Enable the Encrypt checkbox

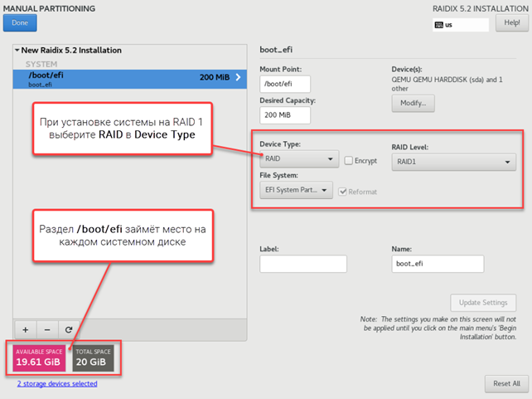[x=349, y=160]
